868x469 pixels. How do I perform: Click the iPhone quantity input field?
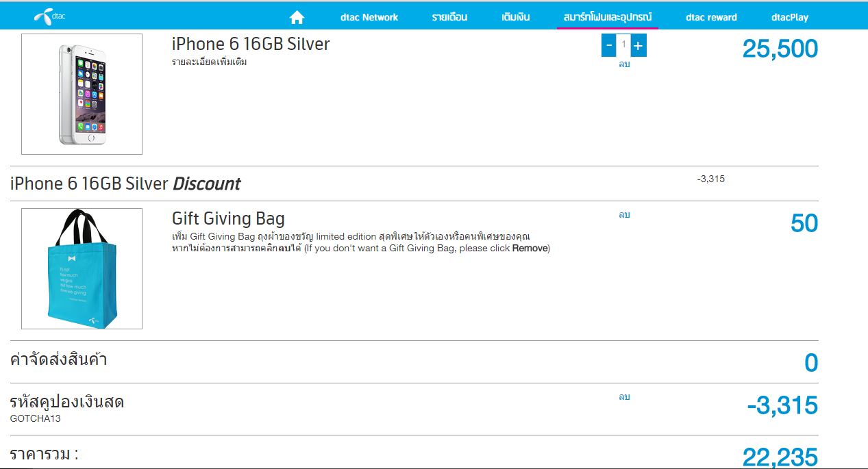point(623,45)
